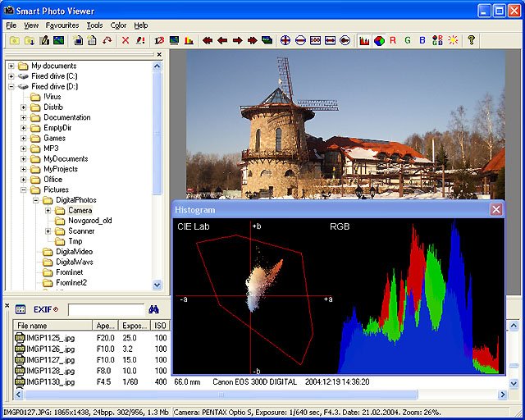The width and height of the screenshot is (525, 420).
Task: Click the yellow question mark help icon
Action: [471, 40]
